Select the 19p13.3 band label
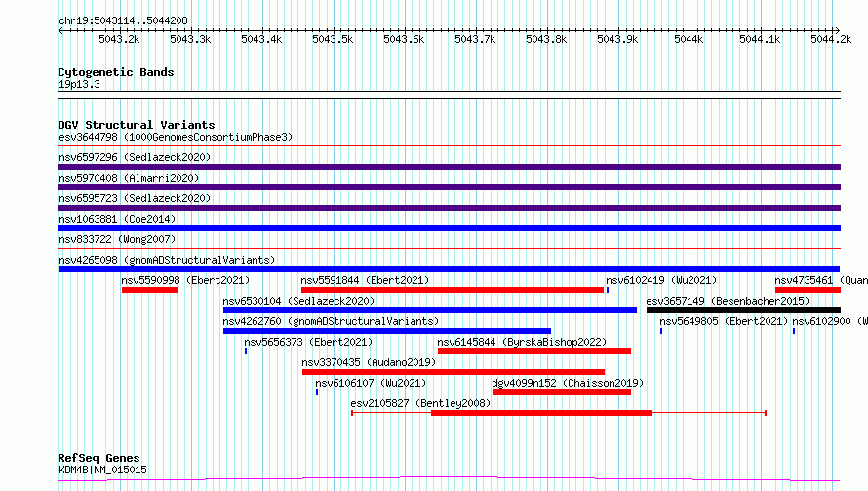 (79, 84)
